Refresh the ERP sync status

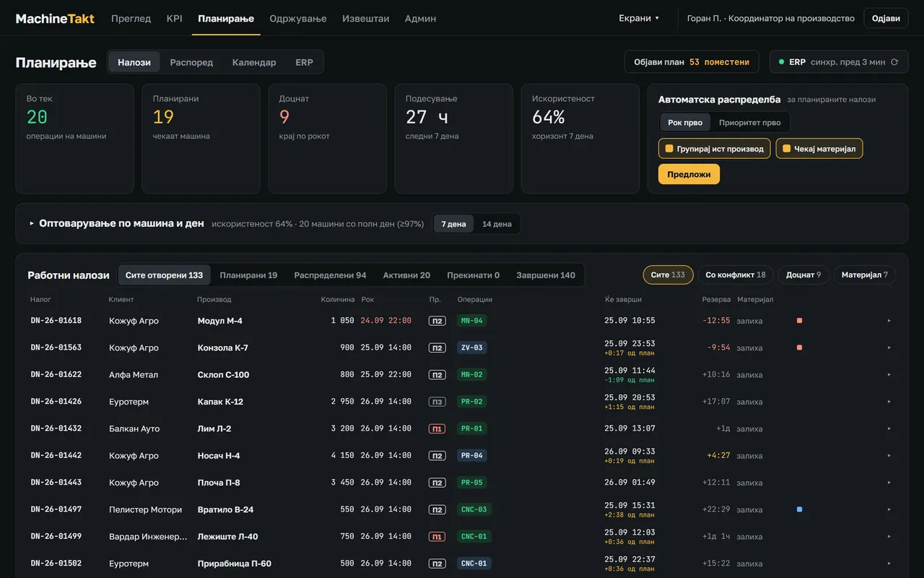[894, 62]
